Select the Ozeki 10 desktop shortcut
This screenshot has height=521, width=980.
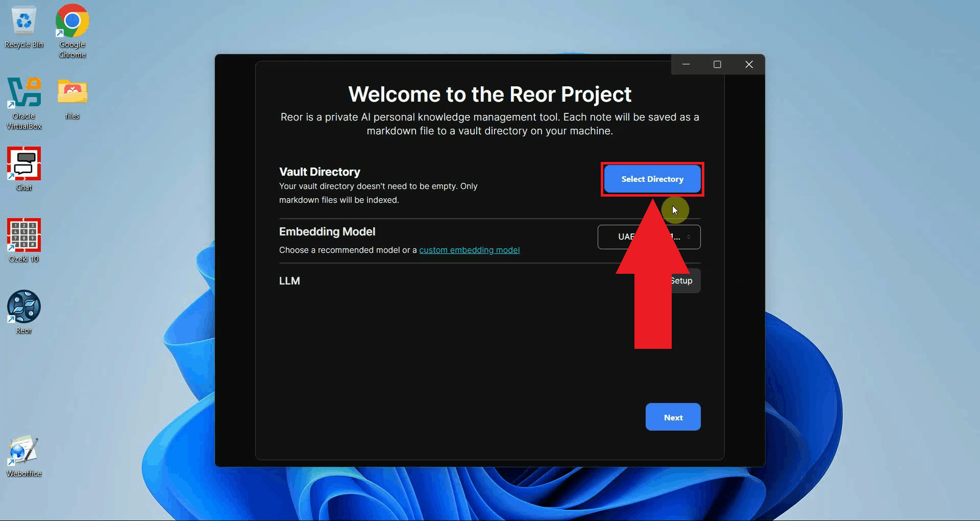click(23, 241)
